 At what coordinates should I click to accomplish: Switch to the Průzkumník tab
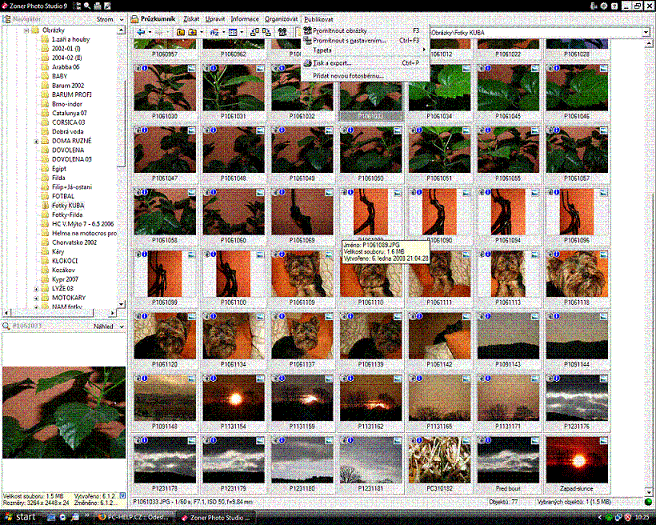[x=157, y=19]
